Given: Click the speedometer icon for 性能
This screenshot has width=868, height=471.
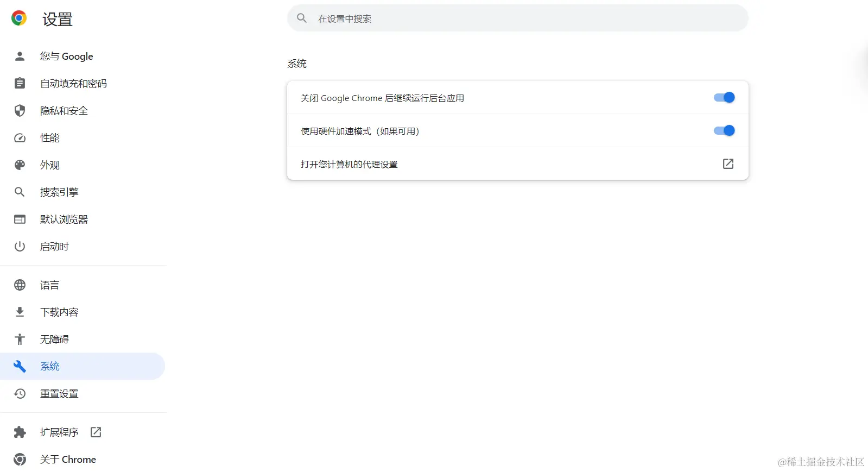Looking at the screenshot, I should click(x=20, y=137).
